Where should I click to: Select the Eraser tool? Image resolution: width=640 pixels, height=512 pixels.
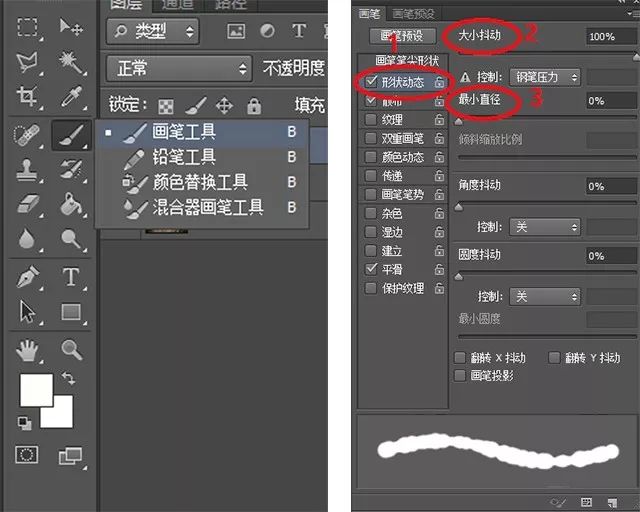pos(28,204)
